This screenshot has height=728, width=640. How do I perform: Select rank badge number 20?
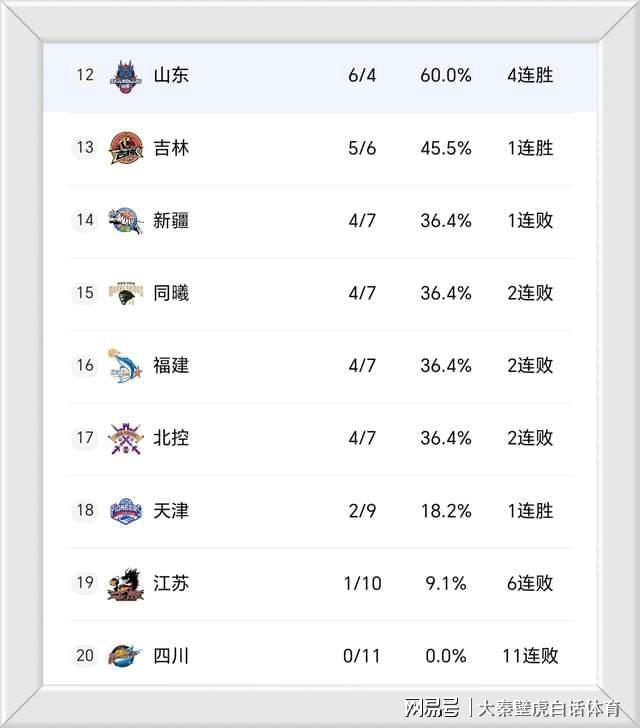(x=85, y=656)
